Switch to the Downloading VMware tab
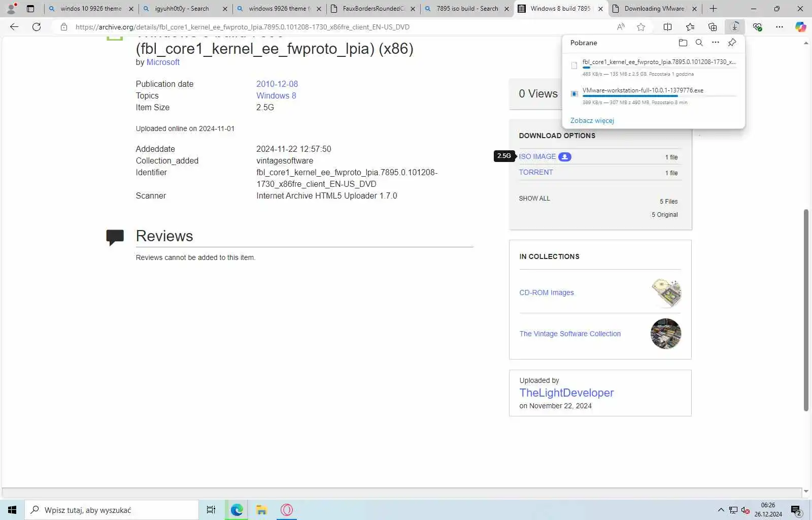 654,9
